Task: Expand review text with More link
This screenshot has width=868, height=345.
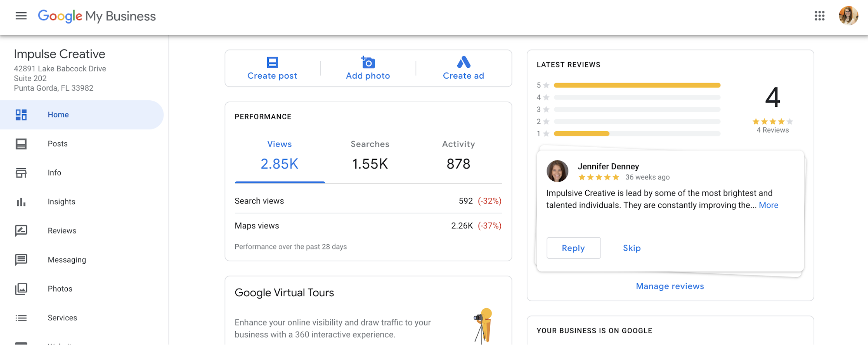Action: [768, 205]
